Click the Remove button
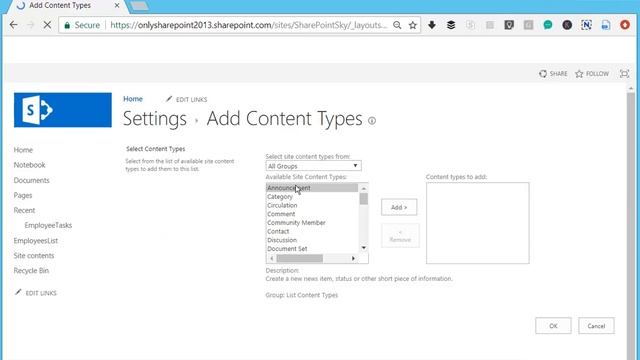This screenshot has height=360, width=640. pyautogui.click(x=400, y=236)
